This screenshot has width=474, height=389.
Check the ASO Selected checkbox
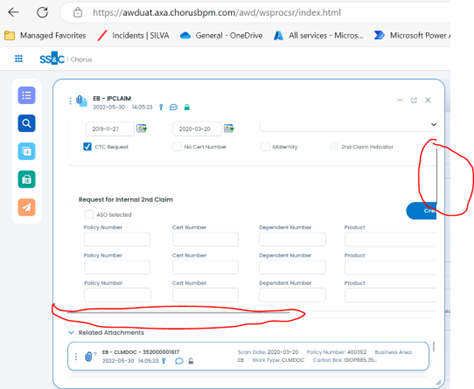89,214
